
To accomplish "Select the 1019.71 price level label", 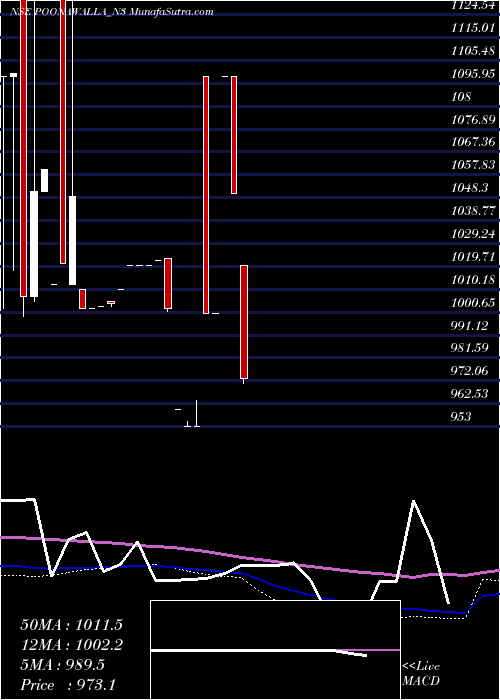I will (x=473, y=257).
